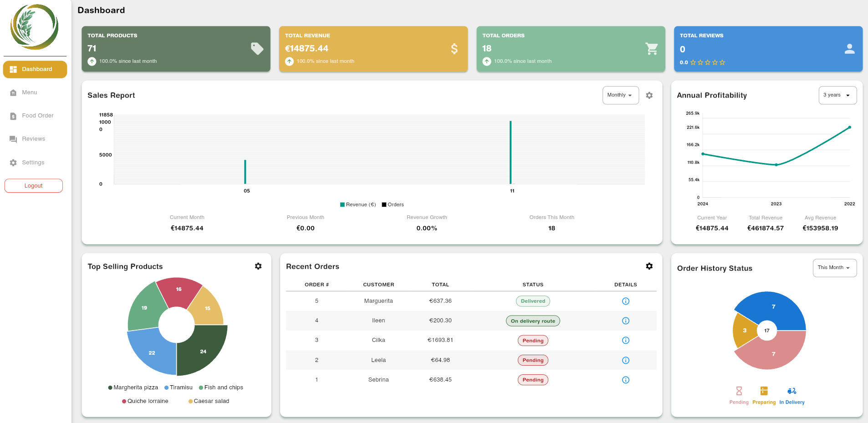Viewport: 868px width, 423px height.
Task: Click the Delivered status badge
Action: (533, 301)
